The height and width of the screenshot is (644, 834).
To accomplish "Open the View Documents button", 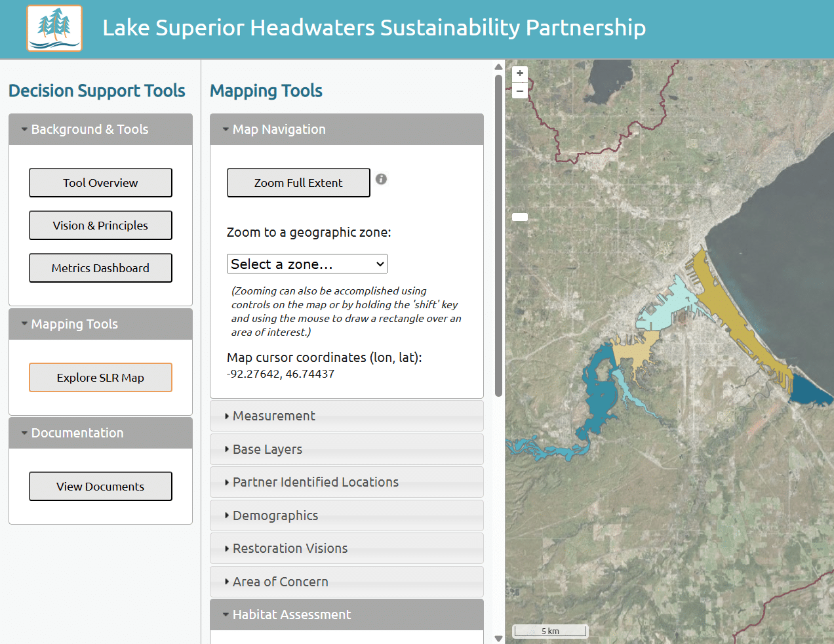I will [100, 486].
